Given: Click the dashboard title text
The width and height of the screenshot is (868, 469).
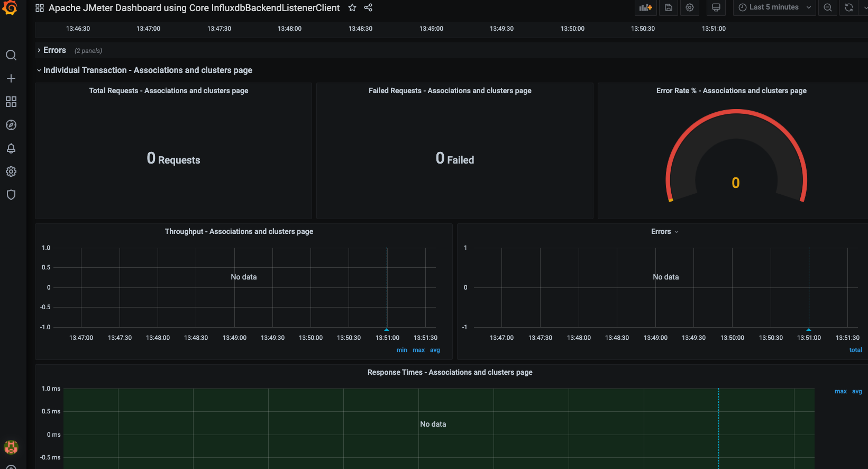Looking at the screenshot, I should pyautogui.click(x=194, y=8).
